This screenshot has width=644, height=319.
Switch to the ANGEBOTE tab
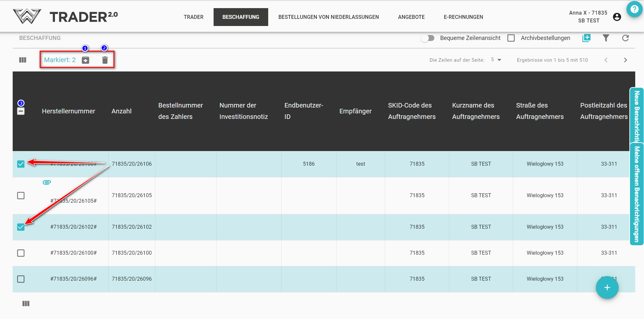[x=411, y=17]
